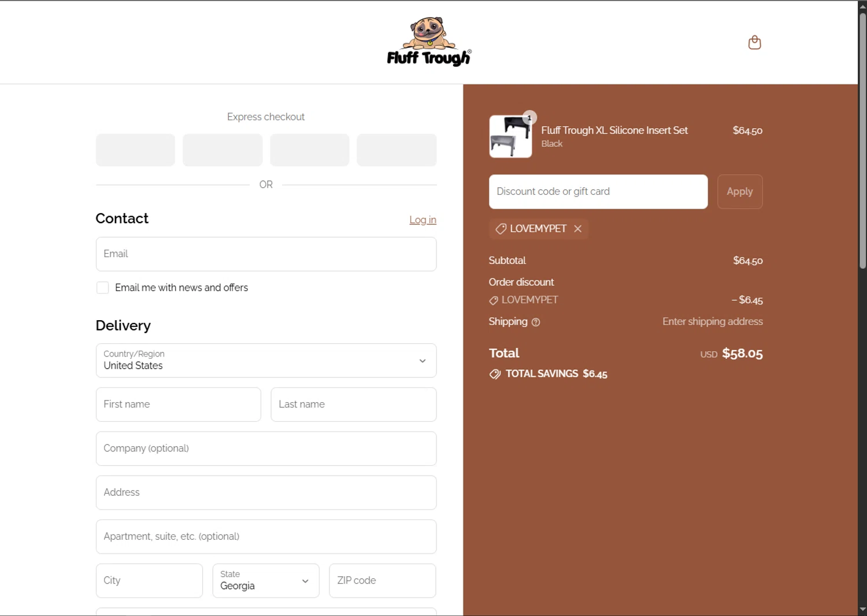
Task: Focus the Discount code or gift card field
Action: click(x=598, y=192)
